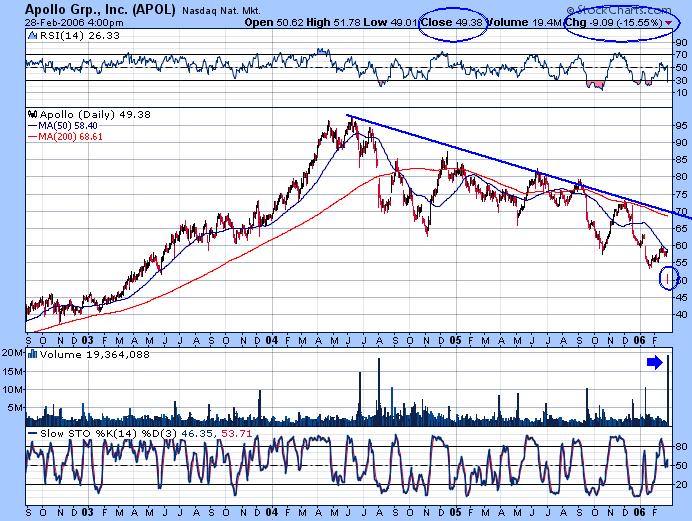This screenshot has width=692, height=521.
Task: Click the Volume 19,364,088 panel label
Action: point(94,354)
